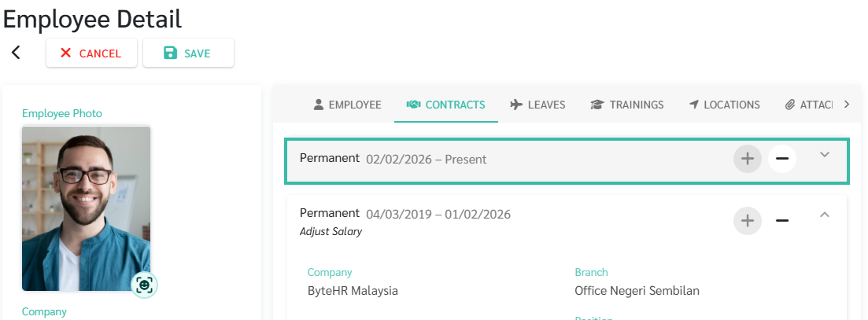Add contract via plus on current Permanent row
Screen dimensions: 868x320
point(748,159)
